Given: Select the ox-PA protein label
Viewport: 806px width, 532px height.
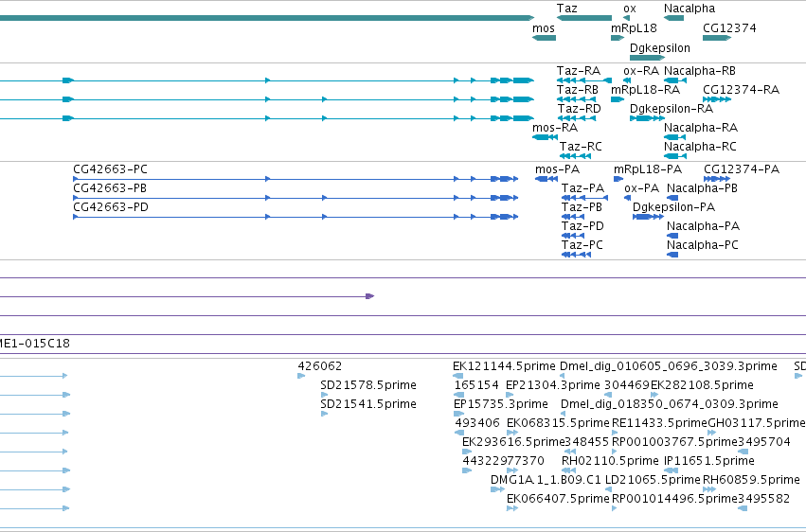Looking at the screenshot, I should tap(641, 188).
